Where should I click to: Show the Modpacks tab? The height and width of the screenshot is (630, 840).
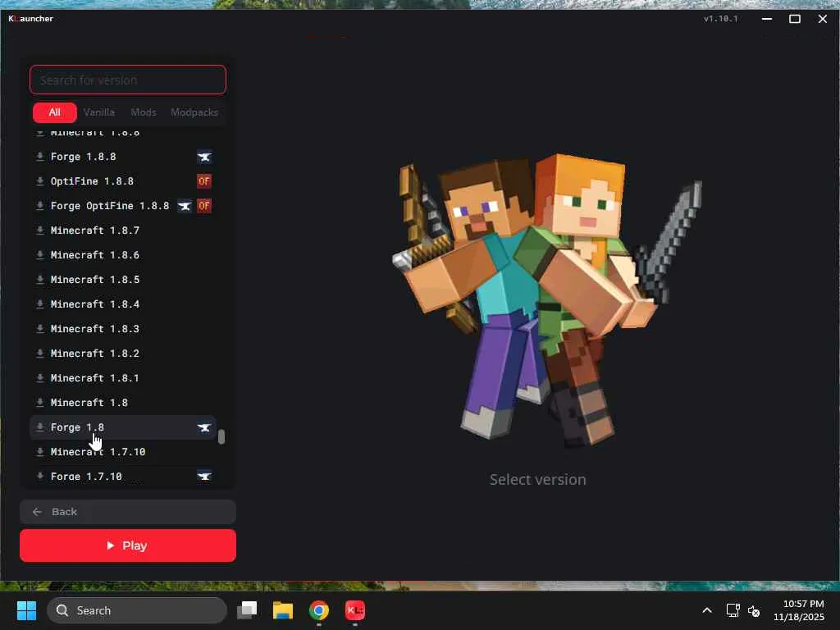coord(194,112)
